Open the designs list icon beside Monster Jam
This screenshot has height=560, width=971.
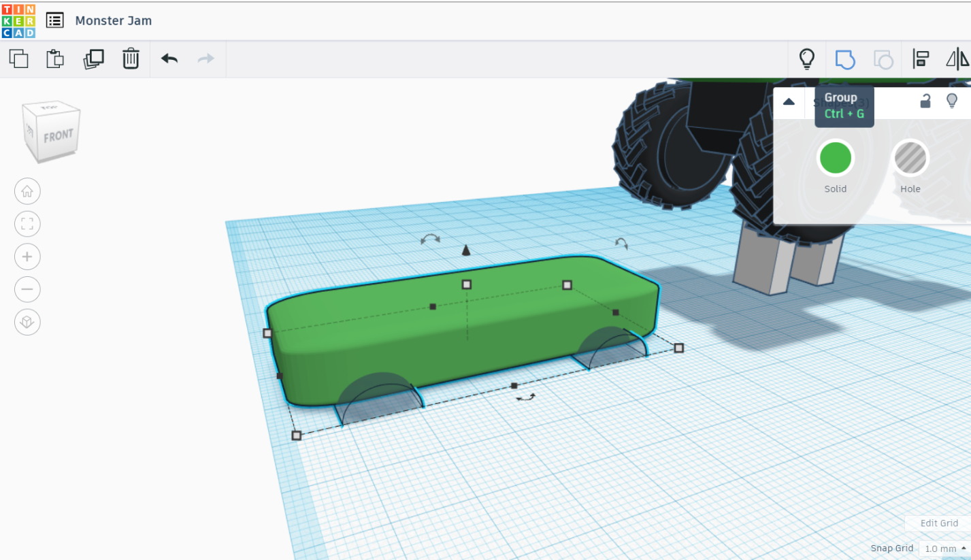pos(55,20)
